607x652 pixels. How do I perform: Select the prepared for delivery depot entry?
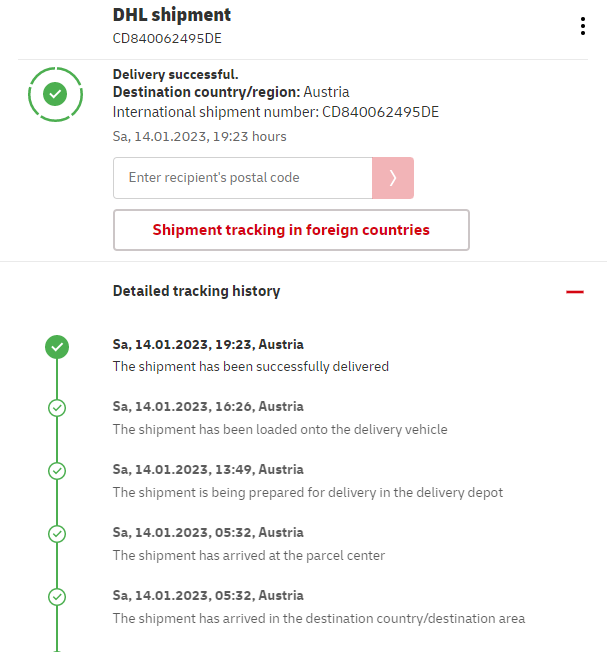pyautogui.click(x=307, y=492)
